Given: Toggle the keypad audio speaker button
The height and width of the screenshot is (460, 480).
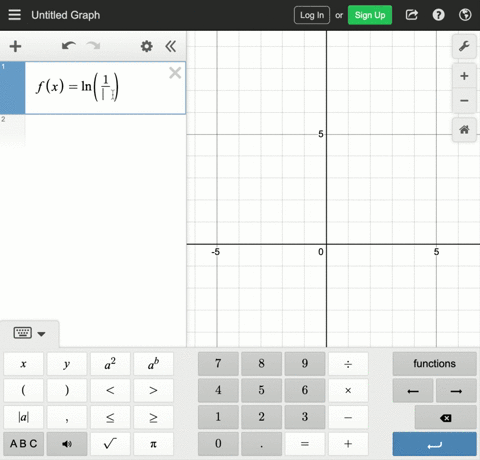Looking at the screenshot, I should coord(67,444).
